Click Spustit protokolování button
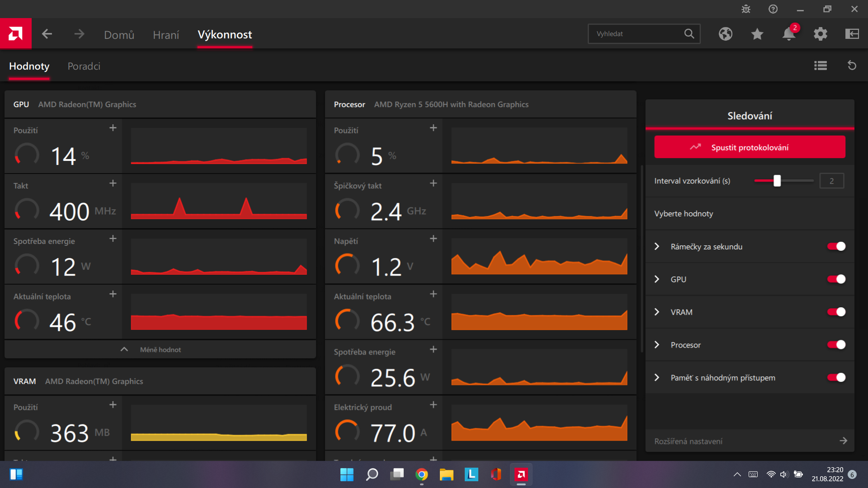This screenshot has height=488, width=868. 750,147
